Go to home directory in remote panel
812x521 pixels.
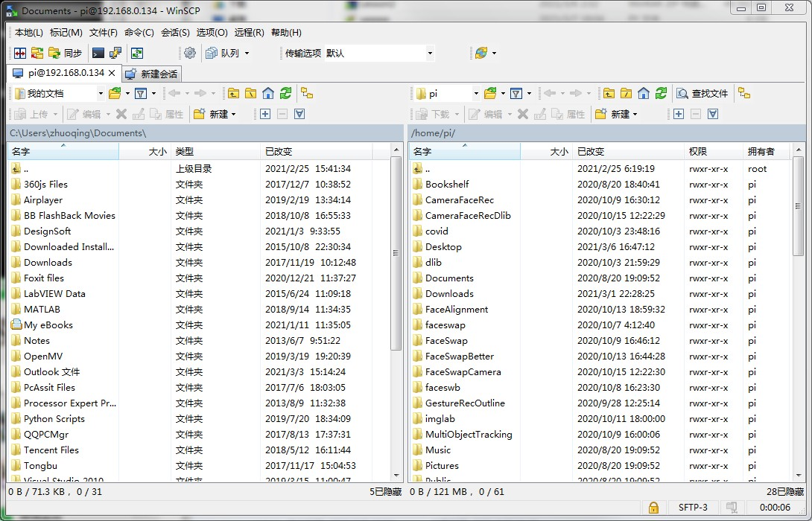point(643,94)
